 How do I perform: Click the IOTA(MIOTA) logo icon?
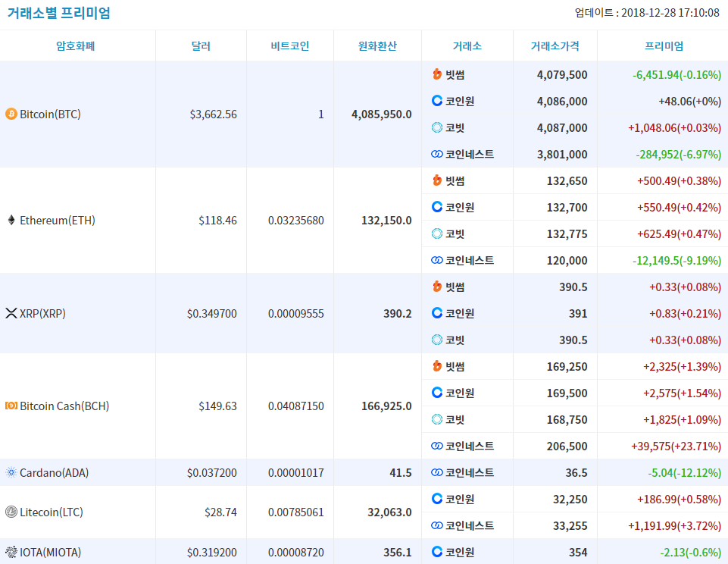coord(11,552)
